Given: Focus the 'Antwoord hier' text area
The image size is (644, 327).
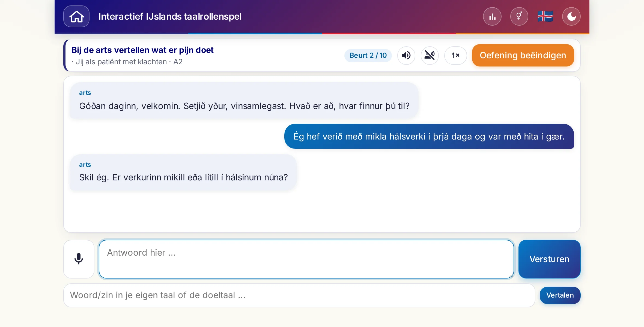Looking at the screenshot, I should pyautogui.click(x=306, y=259).
